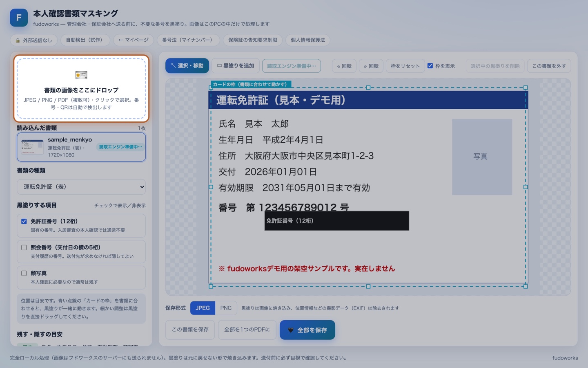Choose PNG save format
This screenshot has height=368, width=588.
[x=226, y=308]
